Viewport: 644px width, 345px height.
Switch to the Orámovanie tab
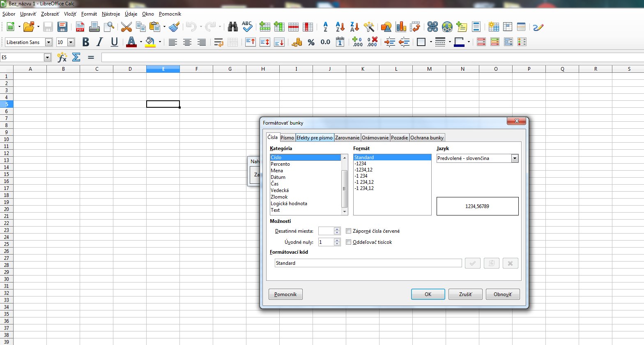pos(375,138)
